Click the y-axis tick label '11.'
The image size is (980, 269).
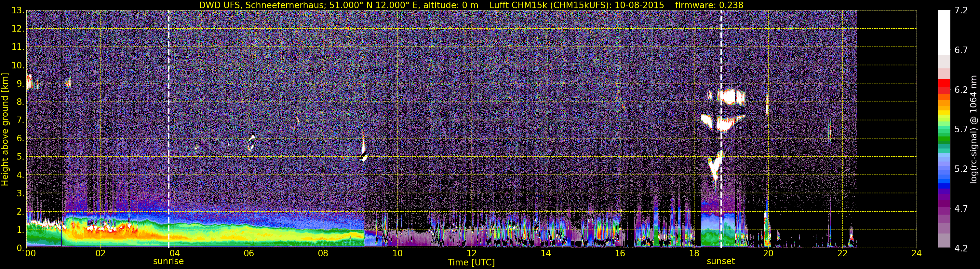click(18, 47)
